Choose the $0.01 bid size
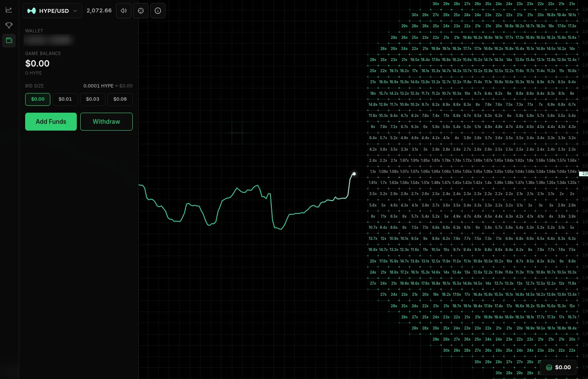 coord(65,99)
